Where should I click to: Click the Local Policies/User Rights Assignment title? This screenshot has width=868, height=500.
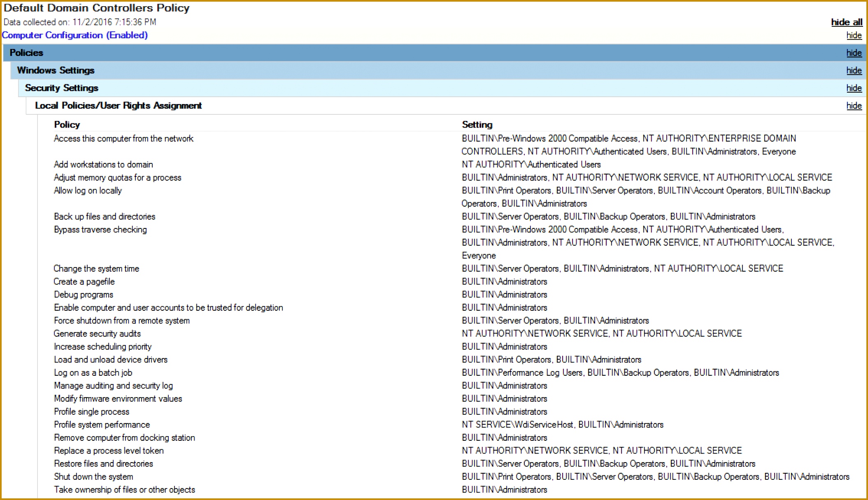(118, 105)
